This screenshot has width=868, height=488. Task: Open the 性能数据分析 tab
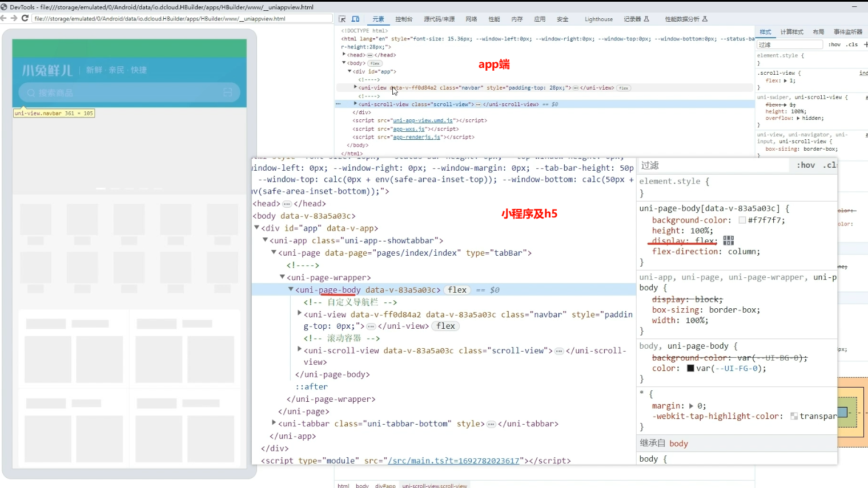pos(686,19)
